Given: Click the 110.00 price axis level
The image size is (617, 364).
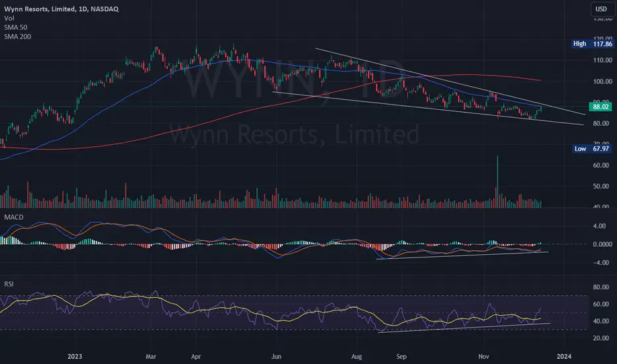Looking at the screenshot, I should (x=602, y=60).
